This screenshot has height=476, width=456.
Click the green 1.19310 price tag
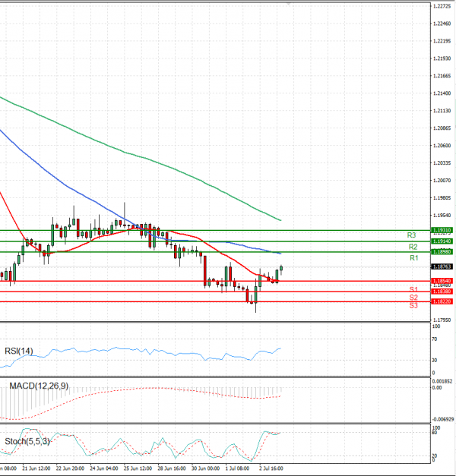click(x=442, y=231)
